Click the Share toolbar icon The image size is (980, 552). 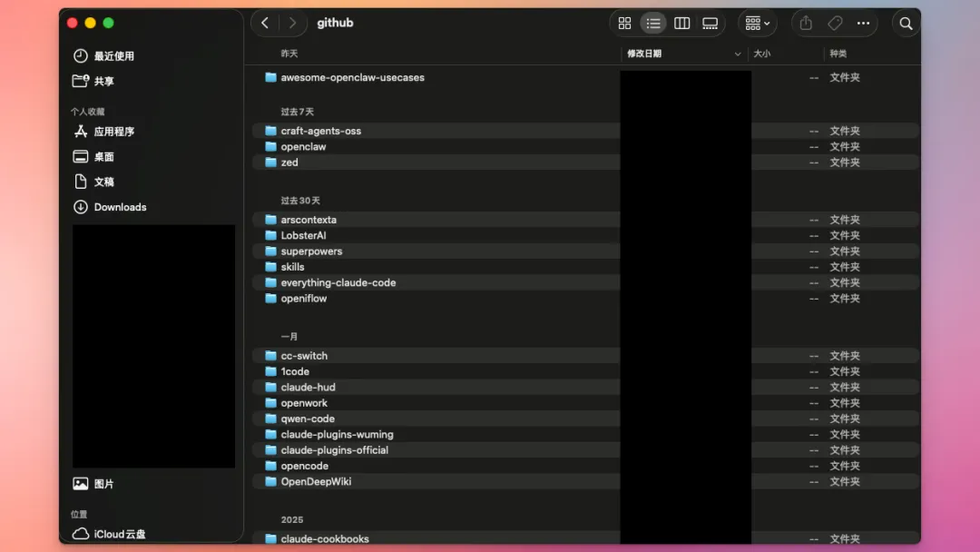(806, 23)
